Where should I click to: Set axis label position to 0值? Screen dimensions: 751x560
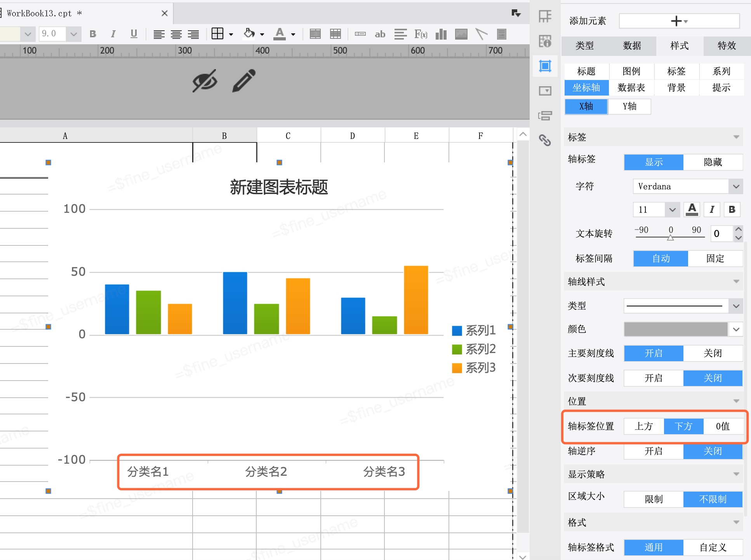point(723,426)
